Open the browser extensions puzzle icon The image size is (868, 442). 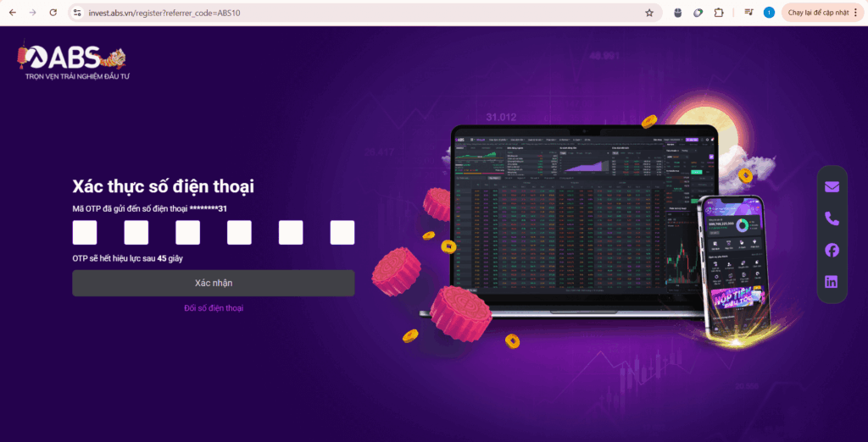pos(719,13)
